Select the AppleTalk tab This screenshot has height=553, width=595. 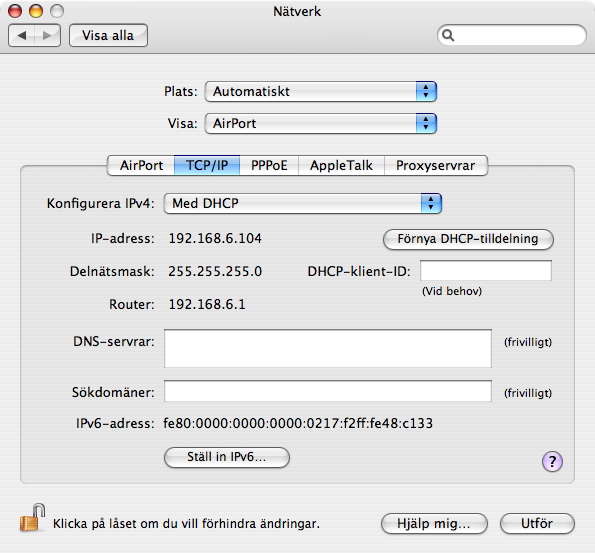341,165
